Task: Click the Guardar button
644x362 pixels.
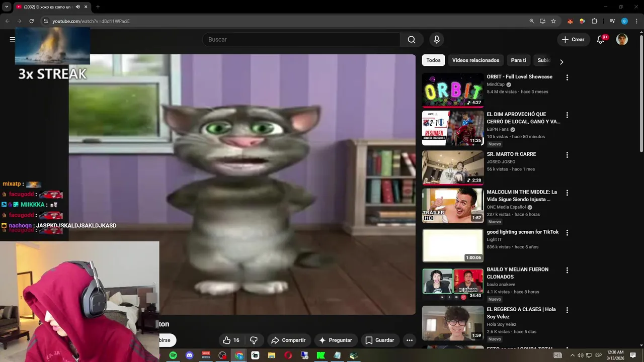Action: (x=380, y=340)
